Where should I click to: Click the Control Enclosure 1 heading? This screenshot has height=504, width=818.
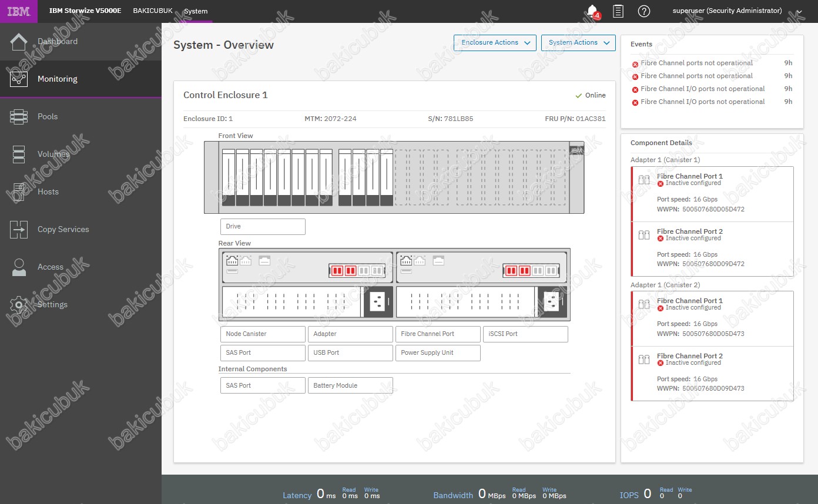pos(226,95)
